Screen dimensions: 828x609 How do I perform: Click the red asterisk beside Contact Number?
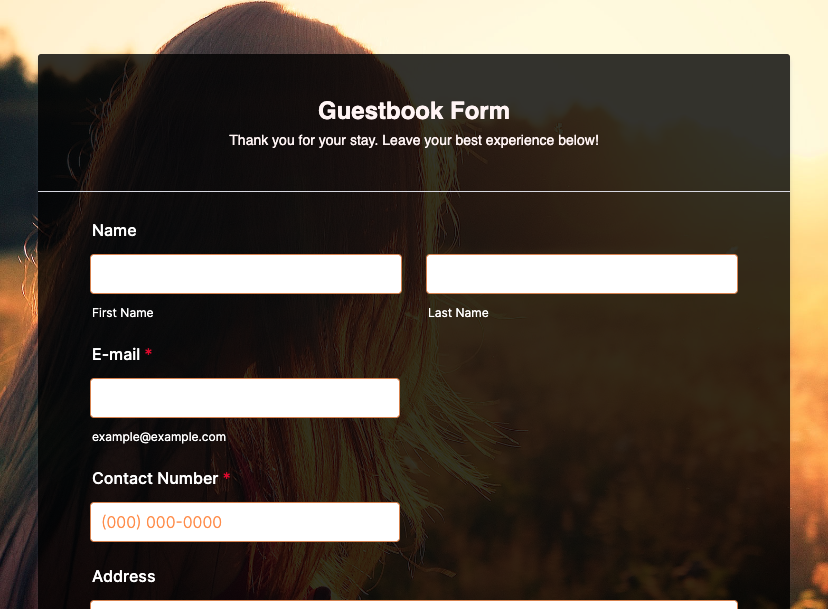tap(227, 479)
